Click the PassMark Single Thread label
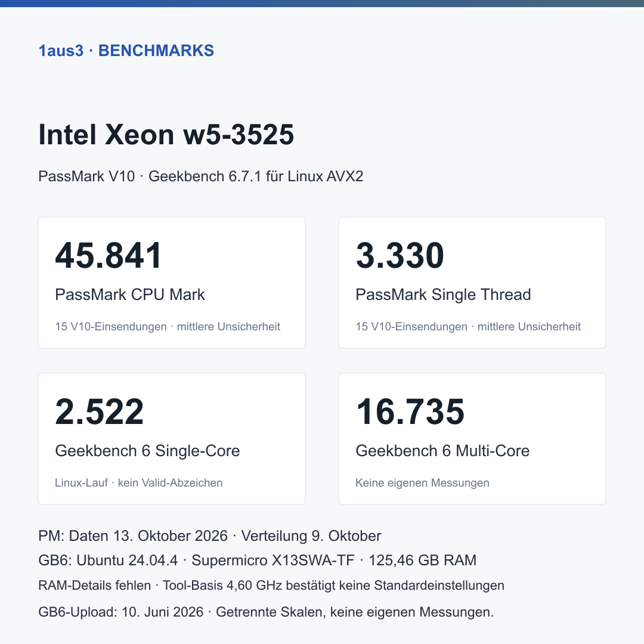This screenshot has height=644, width=644. (x=443, y=295)
